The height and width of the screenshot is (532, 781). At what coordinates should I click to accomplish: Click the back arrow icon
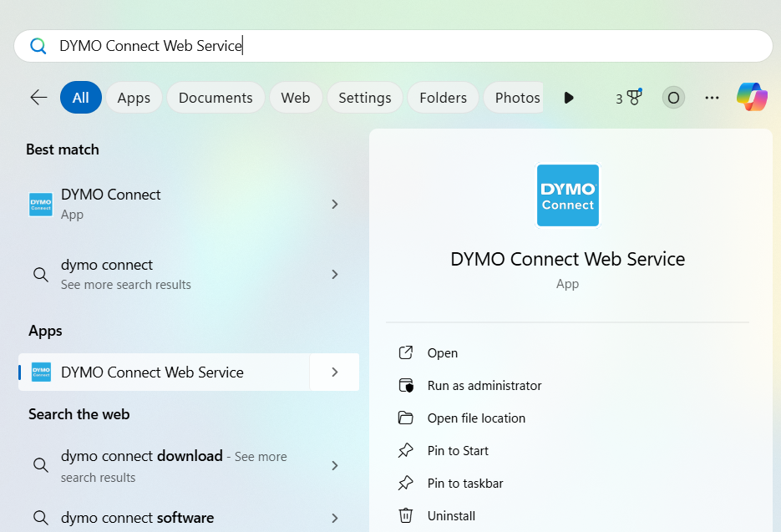click(x=38, y=98)
